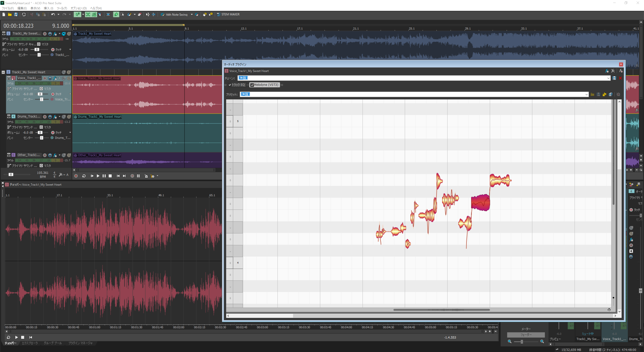Click the preset settings gear icon
Viewport: 644px width, 352px height.
tap(618, 94)
